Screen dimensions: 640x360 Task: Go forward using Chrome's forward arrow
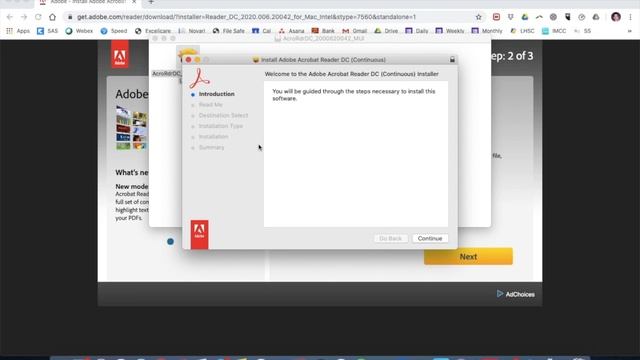click(x=24, y=17)
